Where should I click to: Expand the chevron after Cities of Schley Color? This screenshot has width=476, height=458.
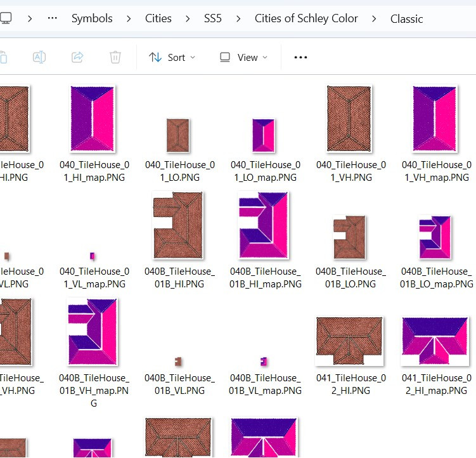tap(375, 18)
